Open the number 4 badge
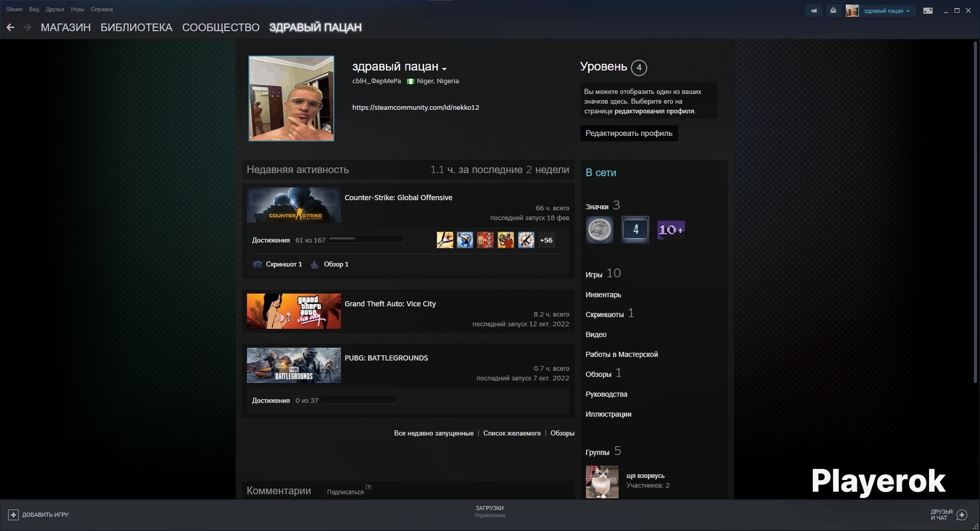 (635, 230)
